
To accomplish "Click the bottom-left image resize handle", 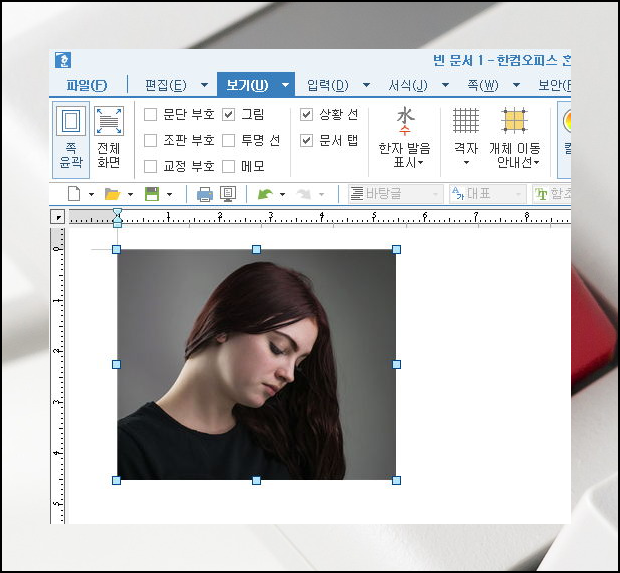I will point(116,480).
